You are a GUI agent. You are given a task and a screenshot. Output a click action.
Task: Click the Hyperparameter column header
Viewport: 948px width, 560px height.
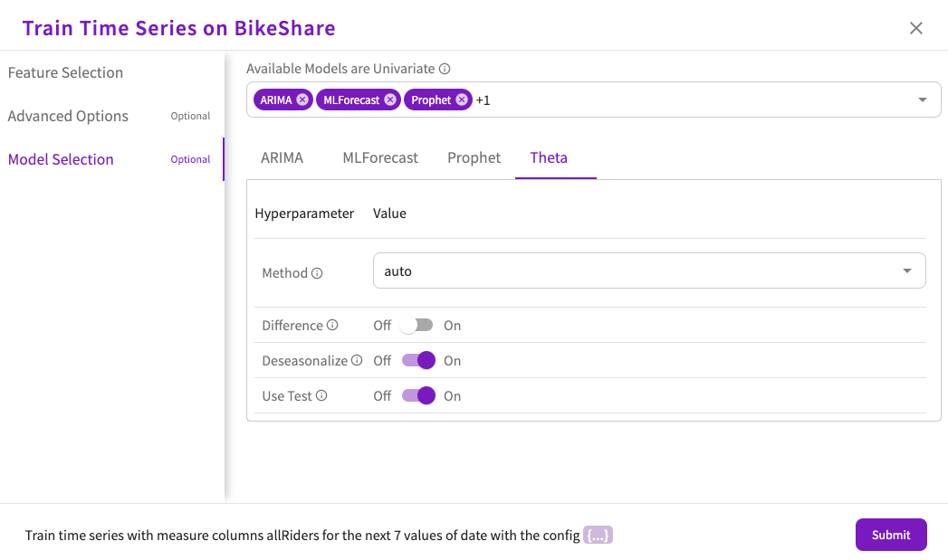pyautogui.click(x=304, y=214)
